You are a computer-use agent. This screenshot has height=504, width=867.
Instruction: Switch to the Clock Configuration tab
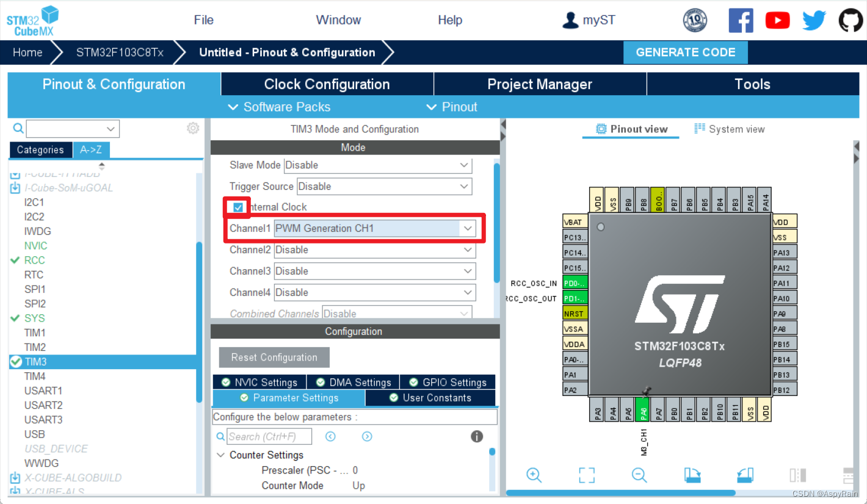click(x=327, y=84)
